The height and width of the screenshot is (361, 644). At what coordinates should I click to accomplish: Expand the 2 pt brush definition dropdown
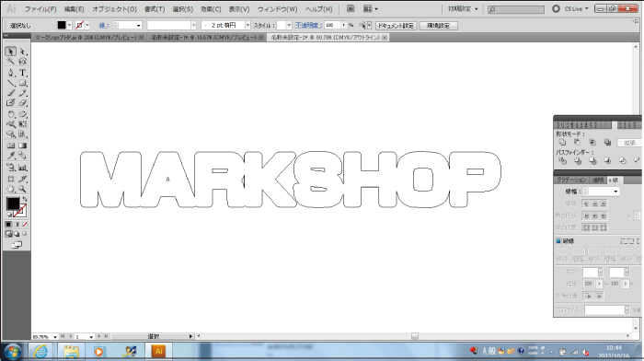pos(247,26)
